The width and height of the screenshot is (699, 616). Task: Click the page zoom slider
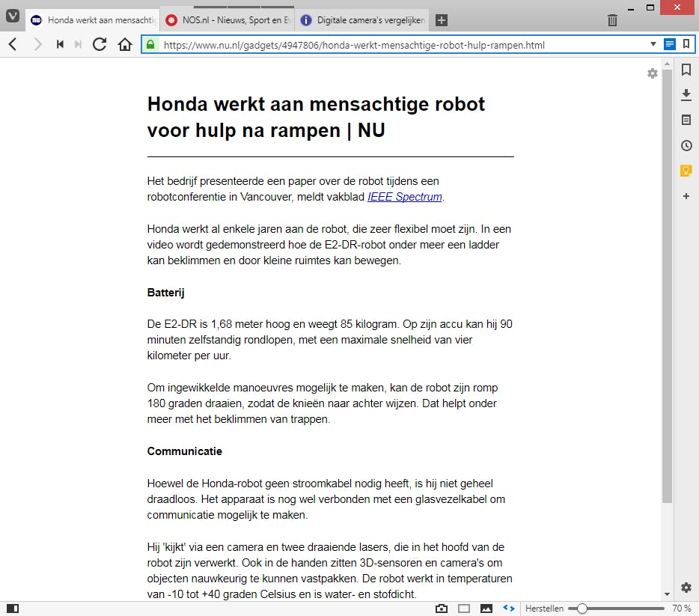click(616, 609)
